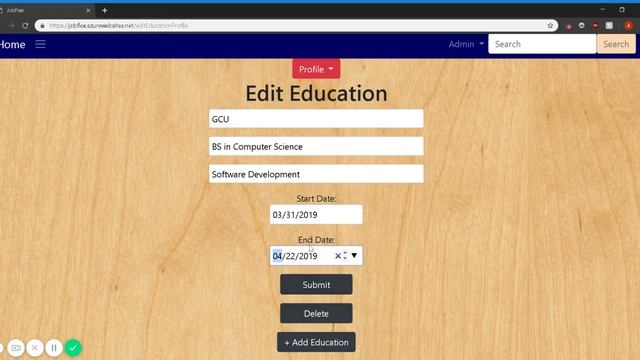Click the End Date spinner arrows
640x360 pixels.
click(x=345, y=256)
